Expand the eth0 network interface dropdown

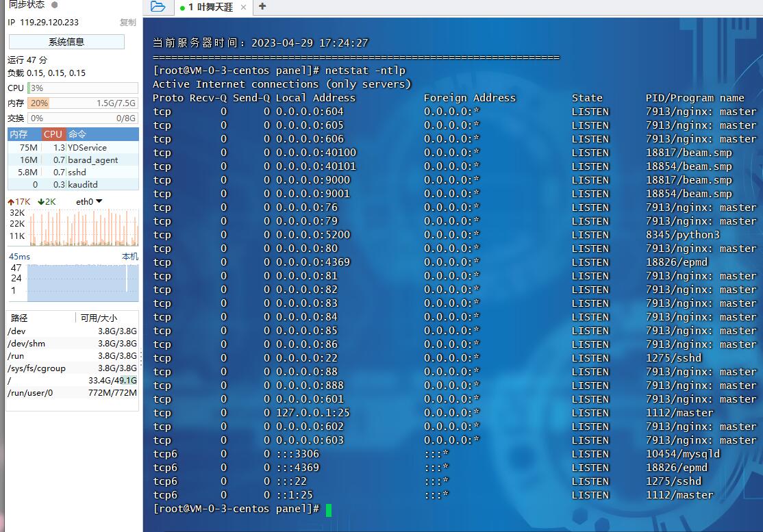tap(89, 201)
